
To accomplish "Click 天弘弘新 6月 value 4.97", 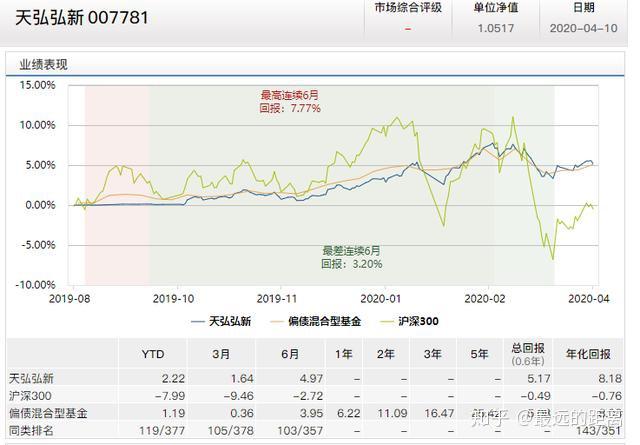I will pyautogui.click(x=311, y=378).
